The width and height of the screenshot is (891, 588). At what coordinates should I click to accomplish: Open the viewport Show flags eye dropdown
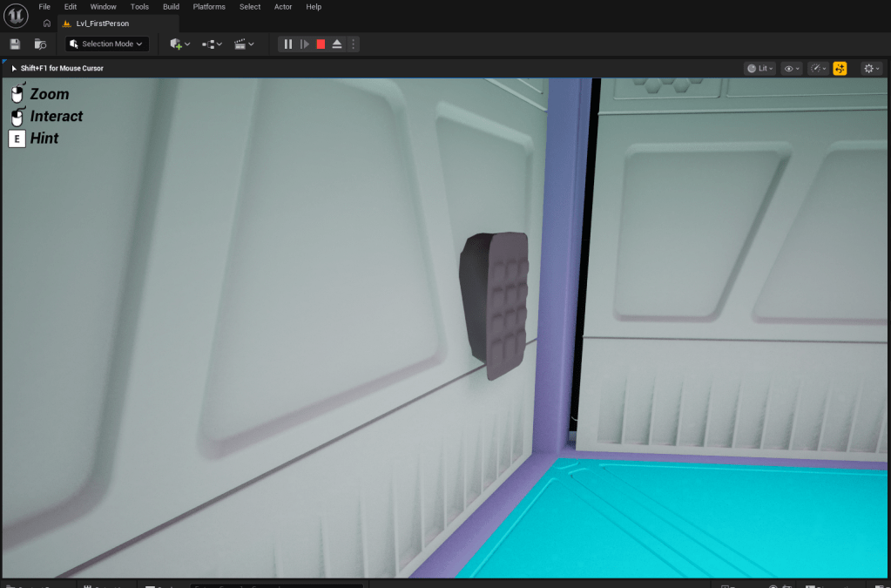pyautogui.click(x=791, y=68)
